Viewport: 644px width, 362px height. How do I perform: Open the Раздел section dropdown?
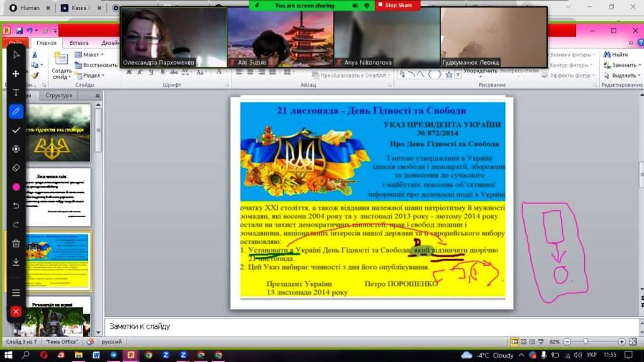[x=89, y=76]
